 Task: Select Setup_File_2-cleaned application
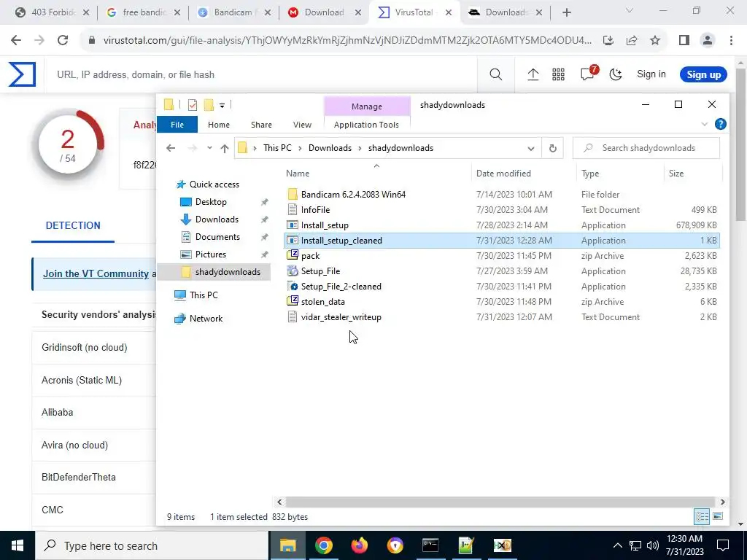pyautogui.click(x=341, y=286)
